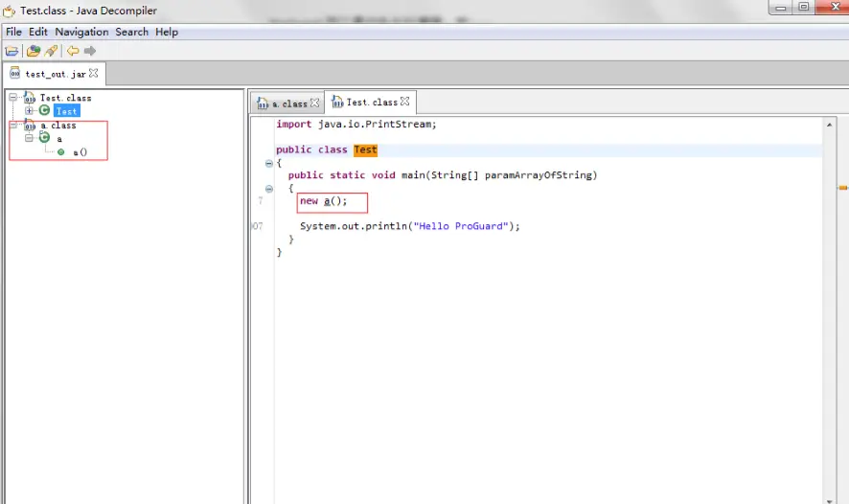Close the Test.class editor tab
The height and width of the screenshot is (504, 849).
(x=404, y=102)
